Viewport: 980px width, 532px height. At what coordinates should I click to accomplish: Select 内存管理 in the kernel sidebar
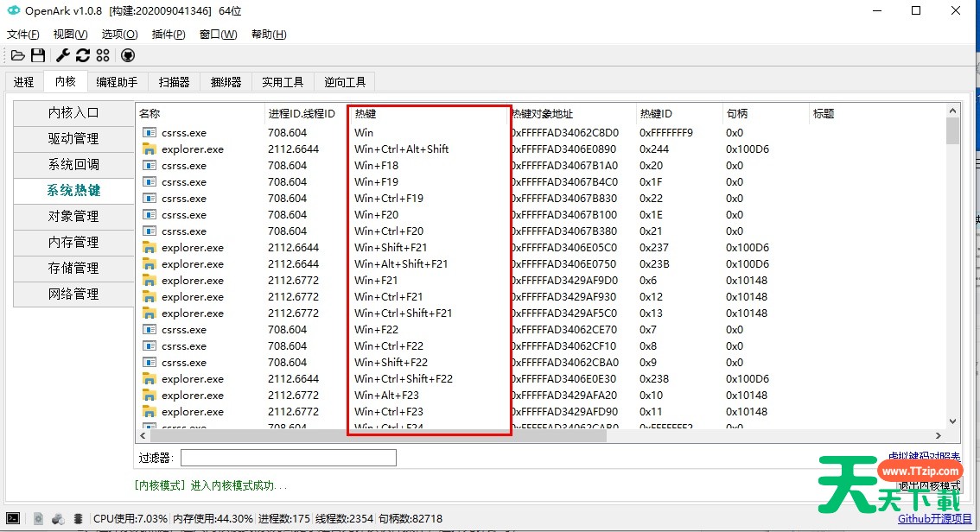coord(73,242)
